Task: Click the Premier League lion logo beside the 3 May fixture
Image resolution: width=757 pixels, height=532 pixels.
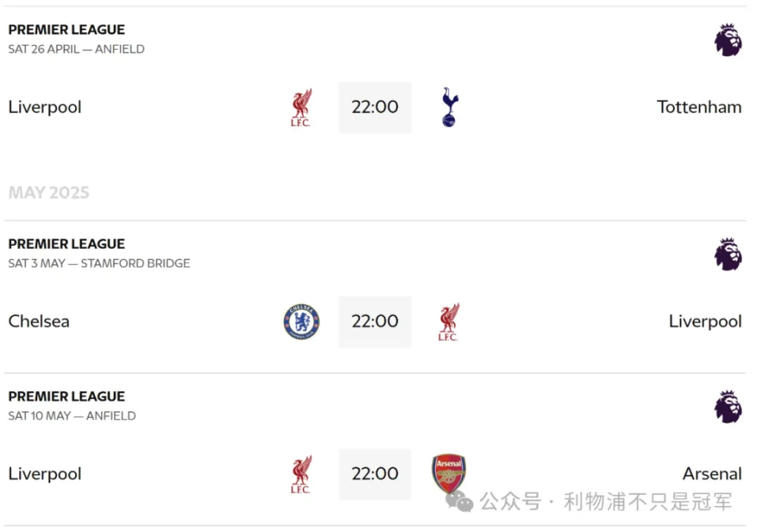Action: (x=728, y=254)
